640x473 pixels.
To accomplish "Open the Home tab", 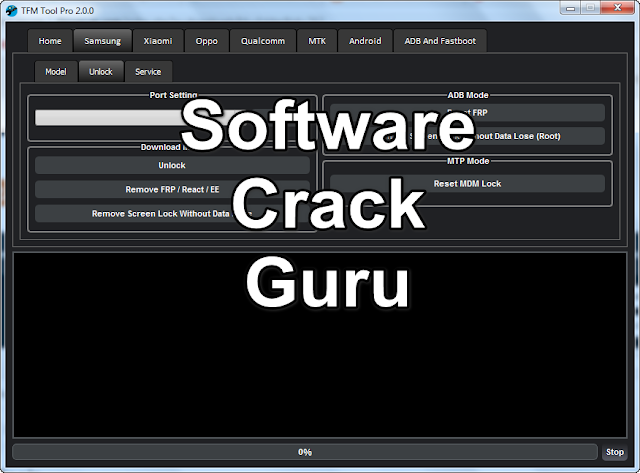I will click(x=50, y=41).
